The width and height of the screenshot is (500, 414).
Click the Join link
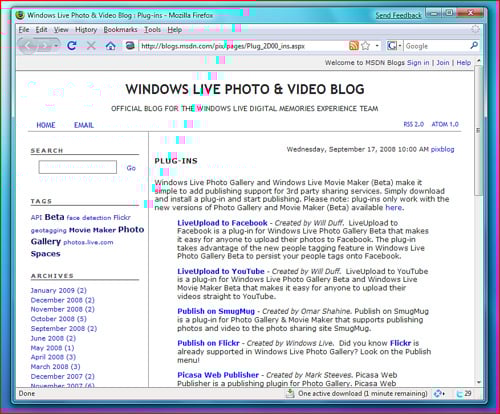[443, 63]
